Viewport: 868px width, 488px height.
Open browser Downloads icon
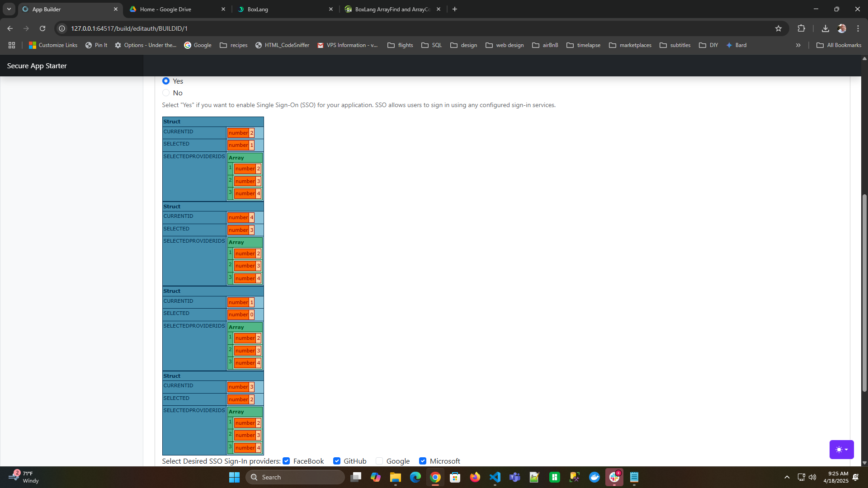pyautogui.click(x=825, y=28)
